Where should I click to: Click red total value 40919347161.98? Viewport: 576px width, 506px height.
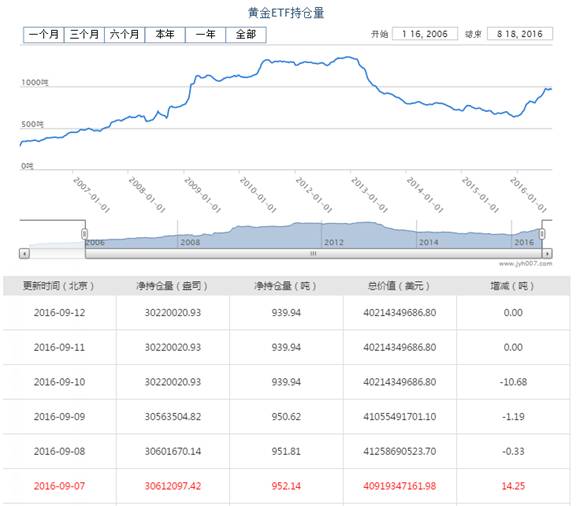click(400, 486)
